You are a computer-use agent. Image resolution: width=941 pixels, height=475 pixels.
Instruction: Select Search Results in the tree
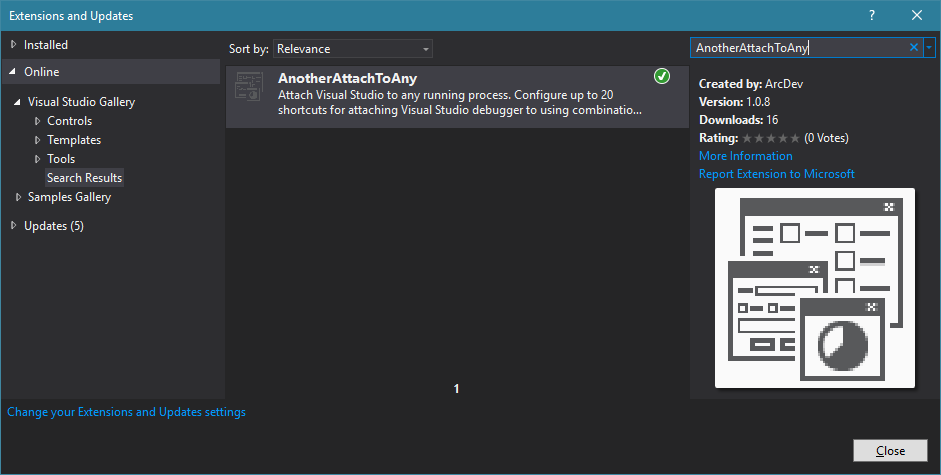(85, 178)
